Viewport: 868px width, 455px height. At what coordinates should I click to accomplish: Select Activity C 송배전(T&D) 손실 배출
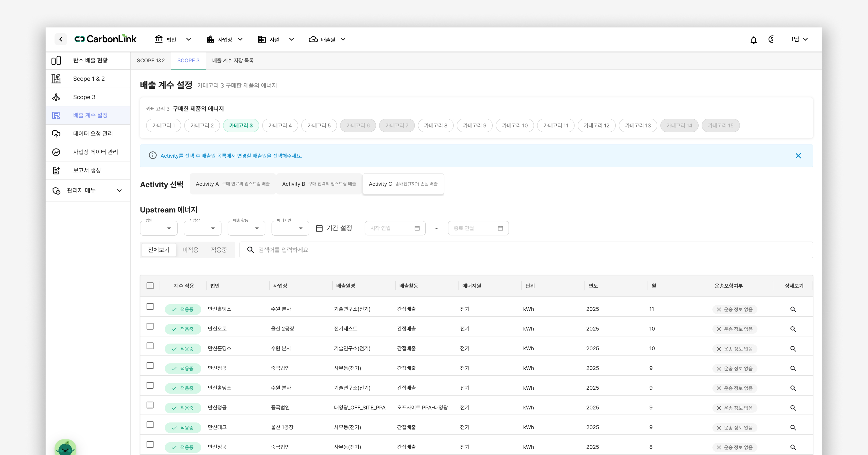click(x=403, y=184)
